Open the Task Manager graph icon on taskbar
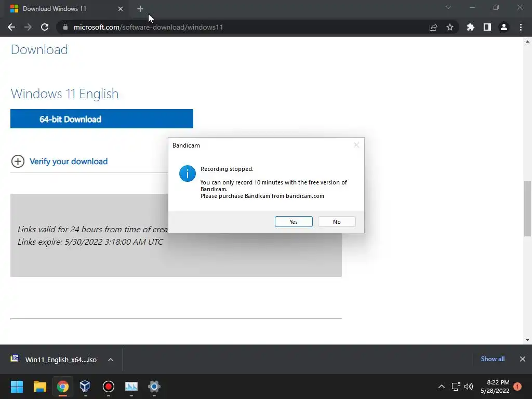 pyautogui.click(x=131, y=387)
